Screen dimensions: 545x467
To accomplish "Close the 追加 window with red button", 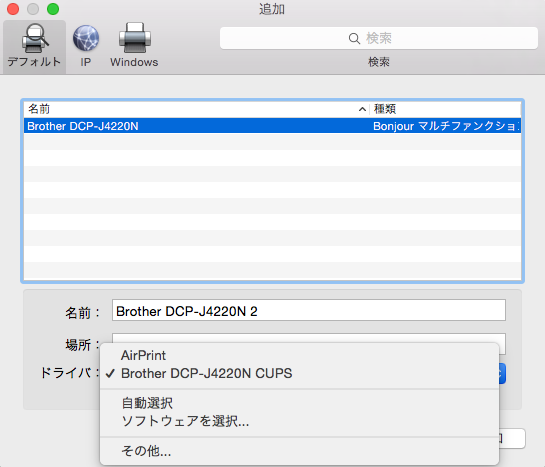I will click(x=13, y=9).
